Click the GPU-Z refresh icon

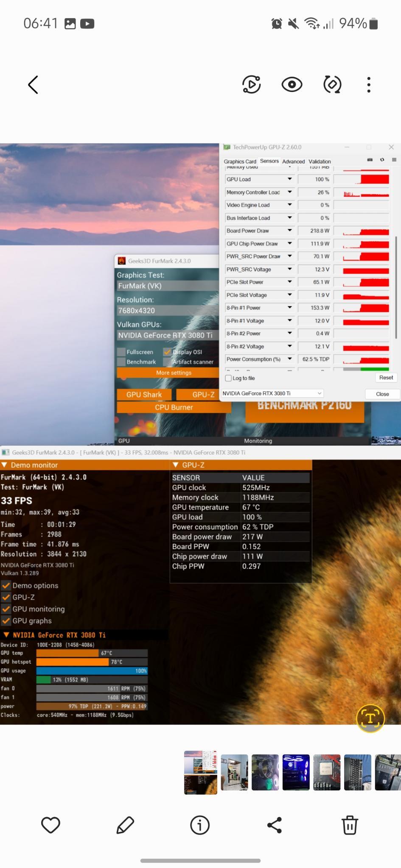pos(382,160)
